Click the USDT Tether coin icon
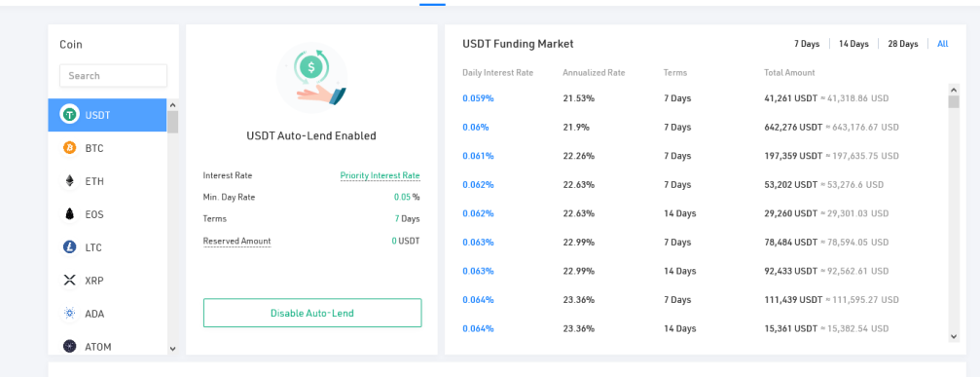Image resolution: width=980 pixels, height=377 pixels. click(x=69, y=115)
